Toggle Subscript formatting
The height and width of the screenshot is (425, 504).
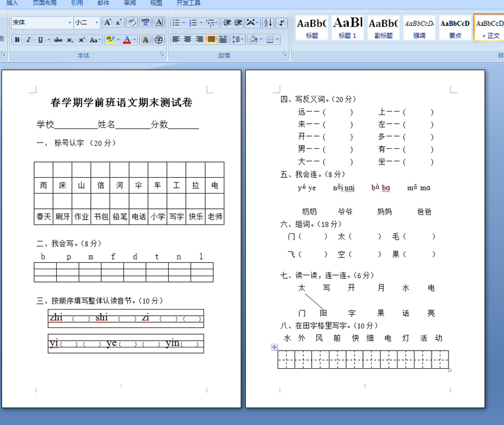point(70,40)
